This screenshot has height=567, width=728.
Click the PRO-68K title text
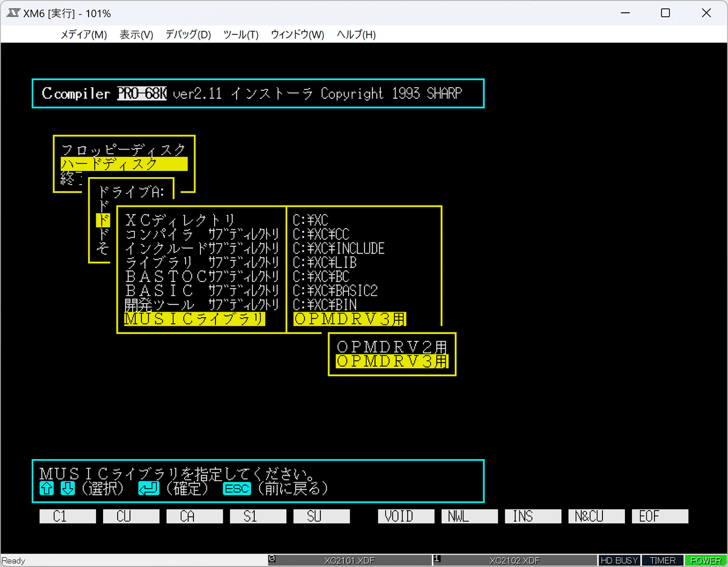[x=142, y=93]
